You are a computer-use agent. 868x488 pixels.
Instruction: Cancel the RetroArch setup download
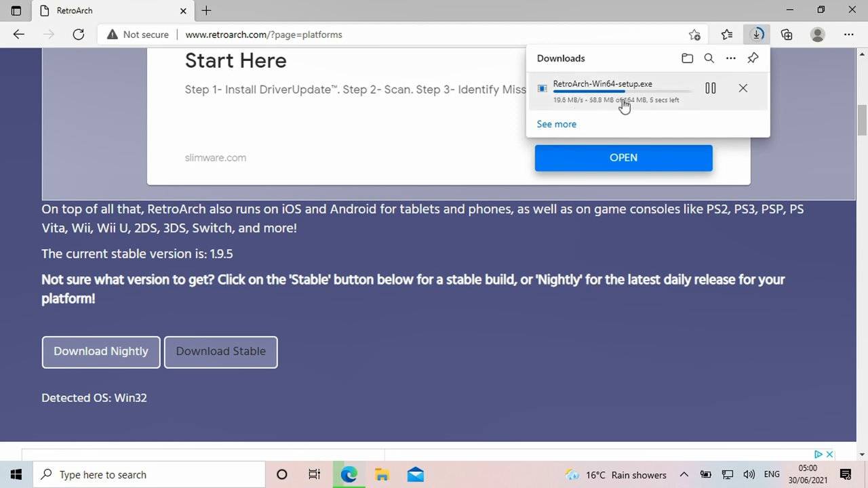coord(743,88)
